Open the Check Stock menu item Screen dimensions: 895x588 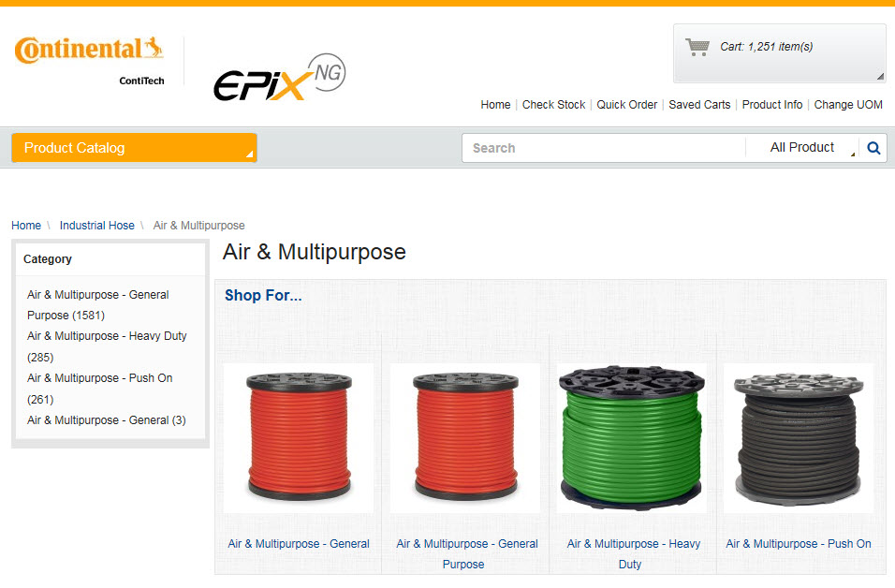click(x=553, y=105)
